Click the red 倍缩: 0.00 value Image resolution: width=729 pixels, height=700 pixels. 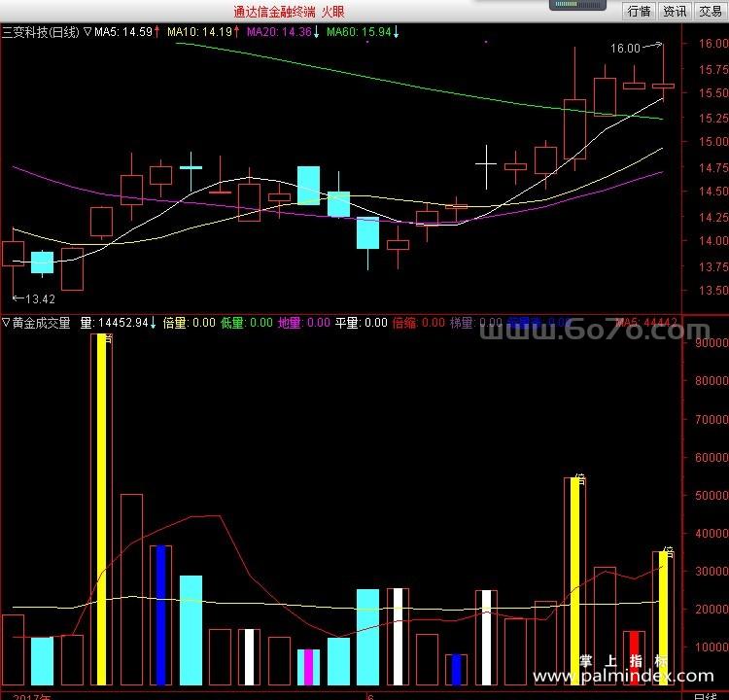pos(418,323)
